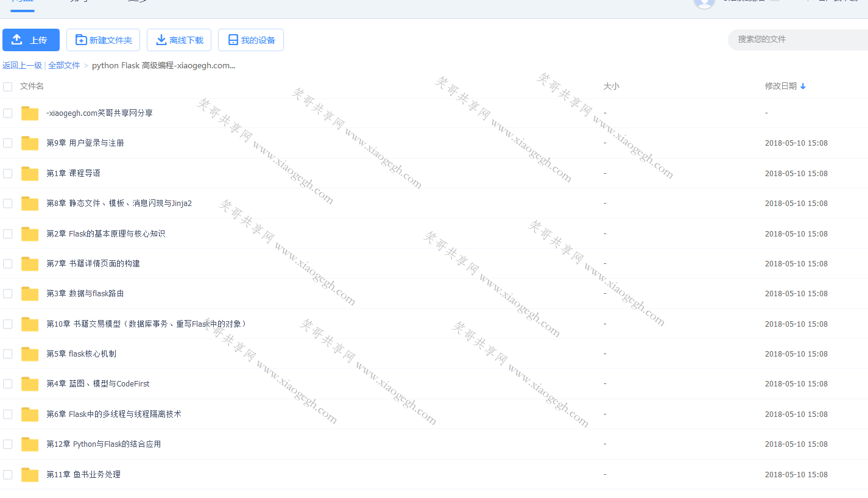Screen dimensions: 868x498
Task: Focus the file search box
Action: point(798,39)
